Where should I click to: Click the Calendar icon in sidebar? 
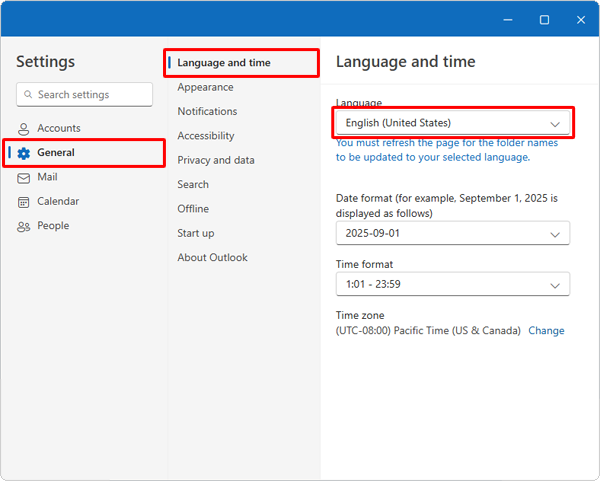click(x=23, y=202)
